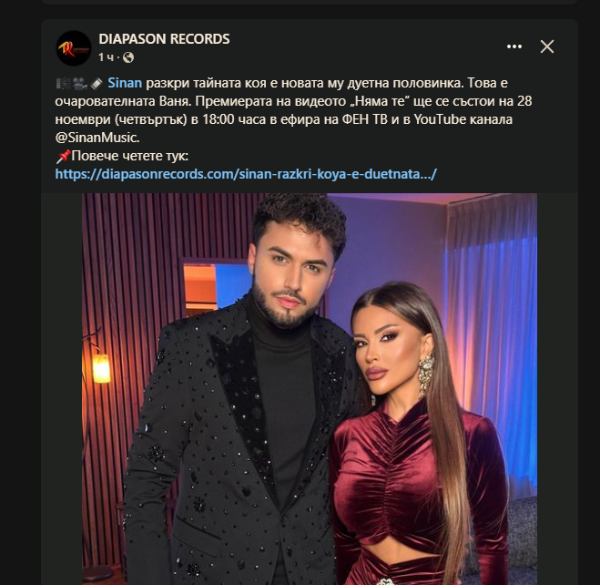Click the movie camera emoji
This screenshot has width=600, height=585.
pyautogui.click(x=80, y=83)
